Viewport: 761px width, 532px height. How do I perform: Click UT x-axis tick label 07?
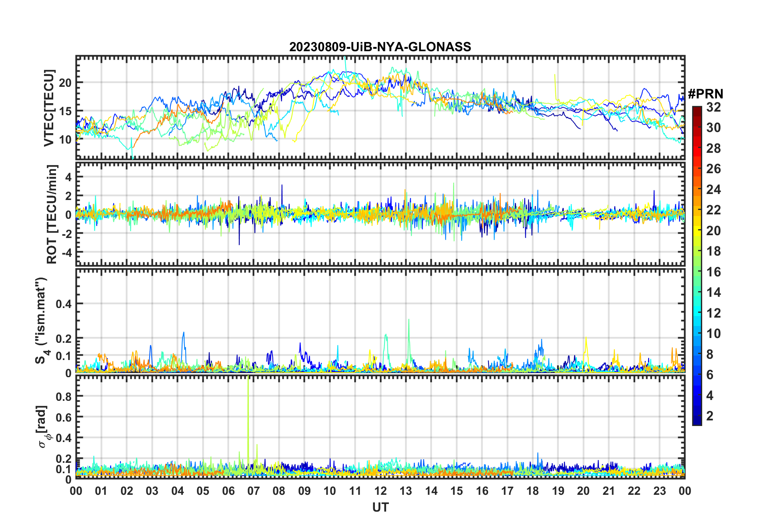click(x=254, y=491)
